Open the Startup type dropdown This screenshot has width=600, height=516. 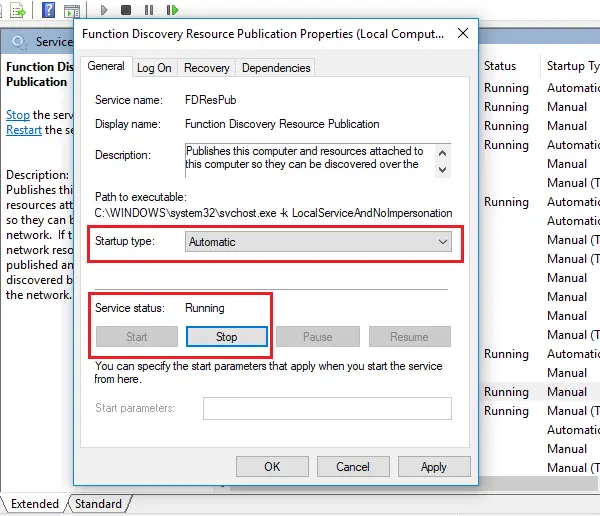(x=318, y=242)
